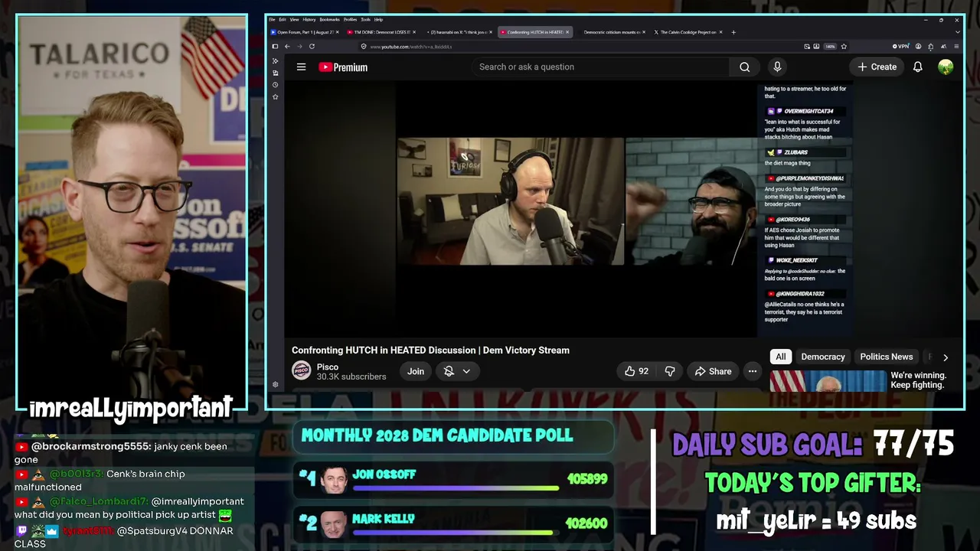
Task: Open the File menu in the browser
Action: point(272,20)
